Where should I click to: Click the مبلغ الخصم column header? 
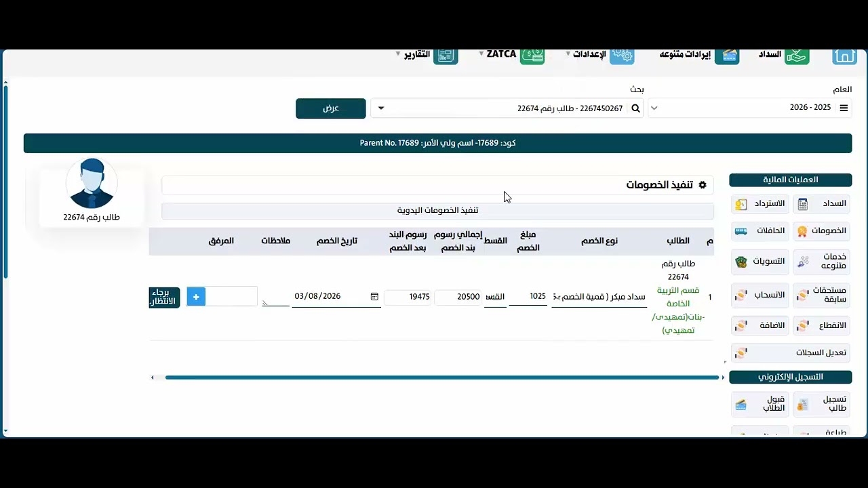click(x=528, y=241)
